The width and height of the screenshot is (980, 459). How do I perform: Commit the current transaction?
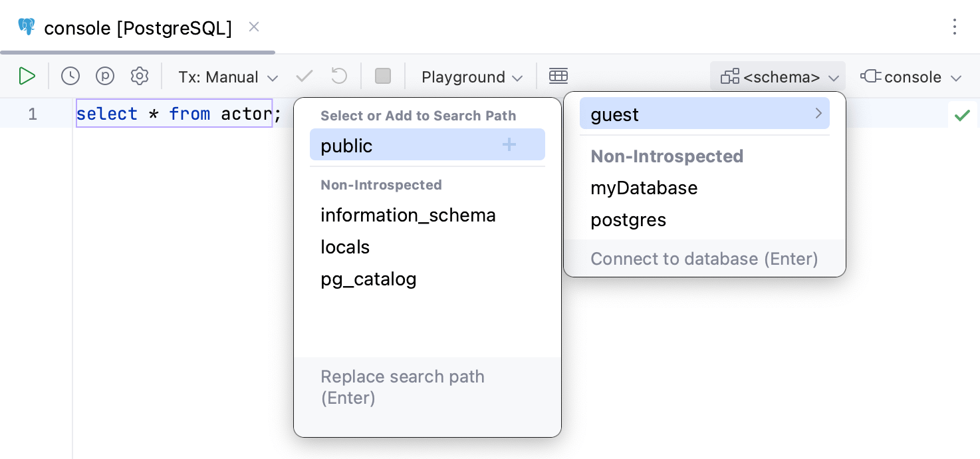coord(304,76)
